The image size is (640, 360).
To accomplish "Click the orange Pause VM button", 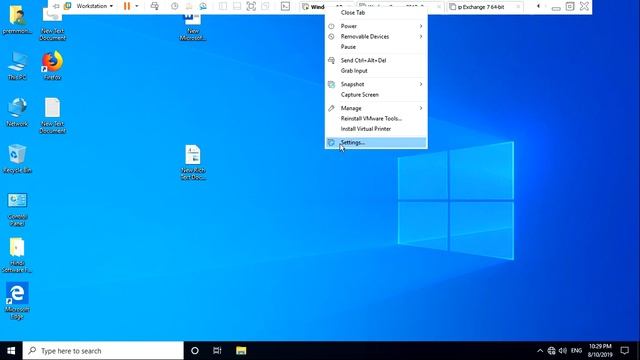I will [127, 6].
